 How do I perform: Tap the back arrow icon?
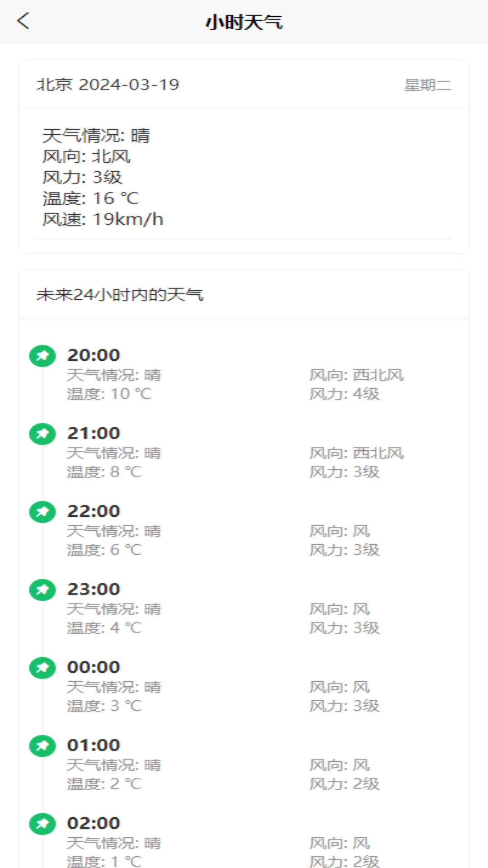(23, 21)
